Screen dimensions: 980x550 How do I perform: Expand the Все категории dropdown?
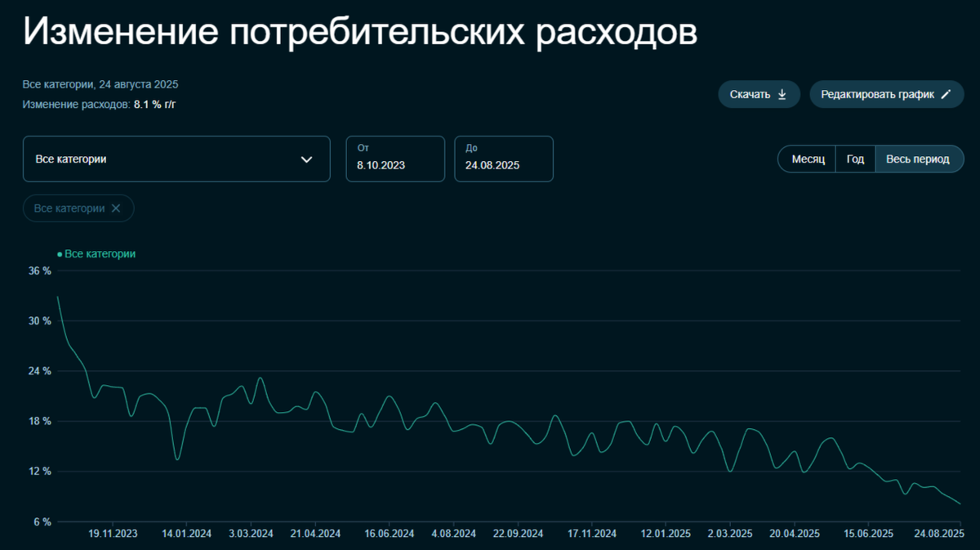click(x=176, y=159)
